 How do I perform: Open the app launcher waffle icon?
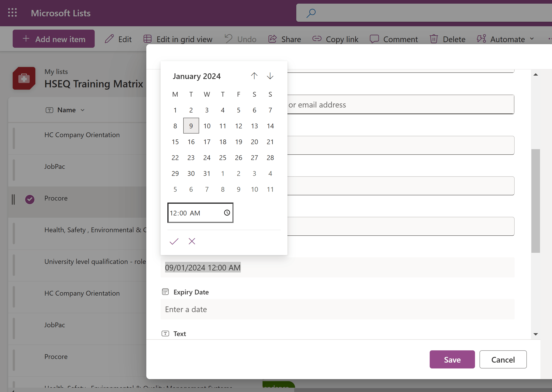(x=12, y=13)
